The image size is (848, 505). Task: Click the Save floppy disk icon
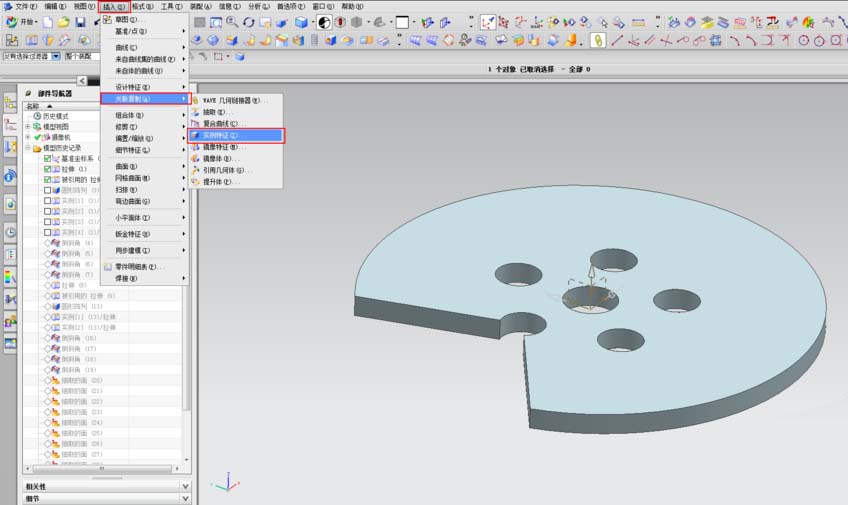[80, 22]
